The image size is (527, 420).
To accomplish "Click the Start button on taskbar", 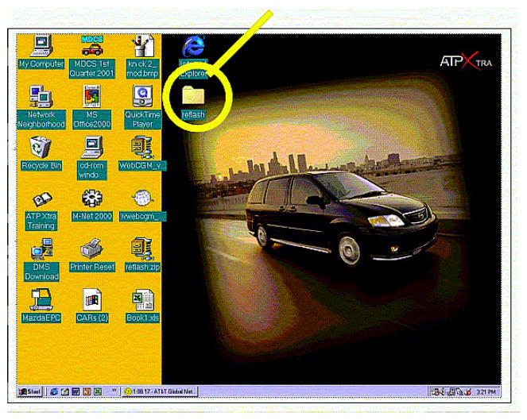I will (x=31, y=392).
